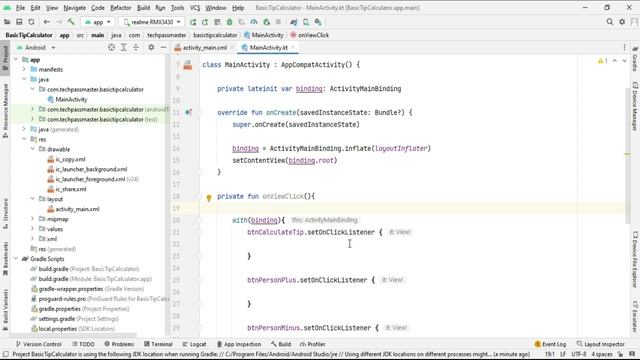Open the Layout Inspector

coord(601,344)
